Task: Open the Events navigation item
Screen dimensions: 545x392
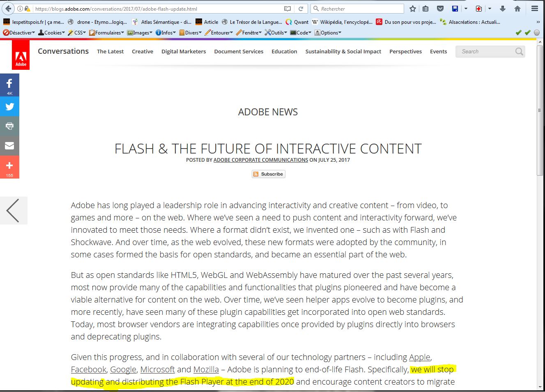Action: tap(438, 51)
